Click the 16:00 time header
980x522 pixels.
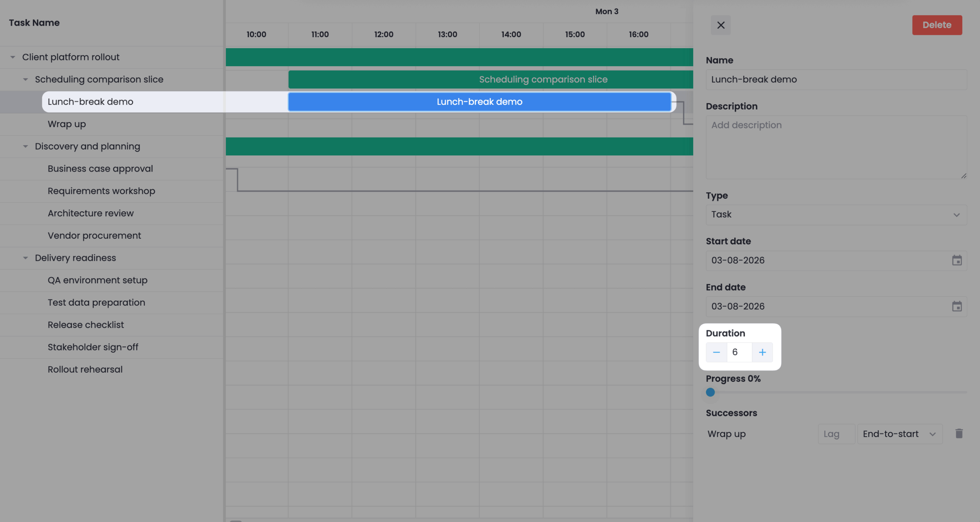point(638,34)
